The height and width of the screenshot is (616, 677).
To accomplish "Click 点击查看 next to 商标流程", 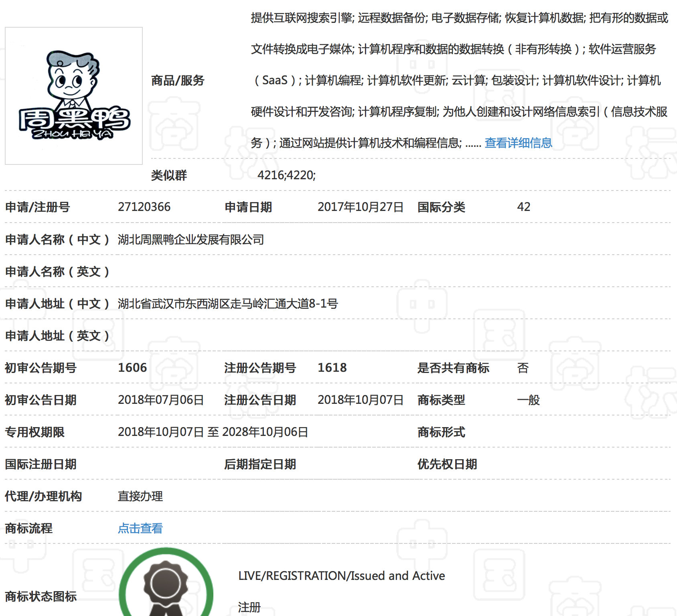I will pos(140,528).
